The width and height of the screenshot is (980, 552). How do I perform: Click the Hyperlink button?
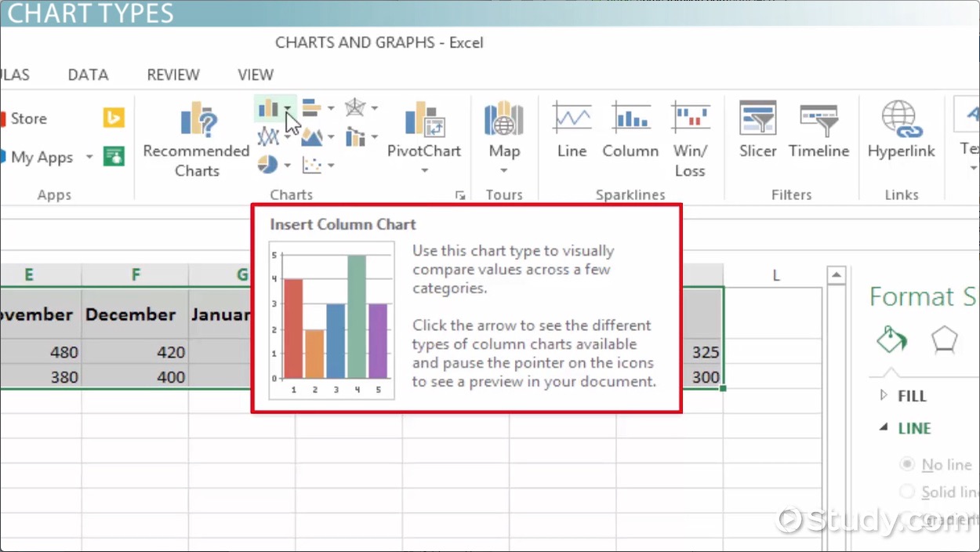[901, 130]
